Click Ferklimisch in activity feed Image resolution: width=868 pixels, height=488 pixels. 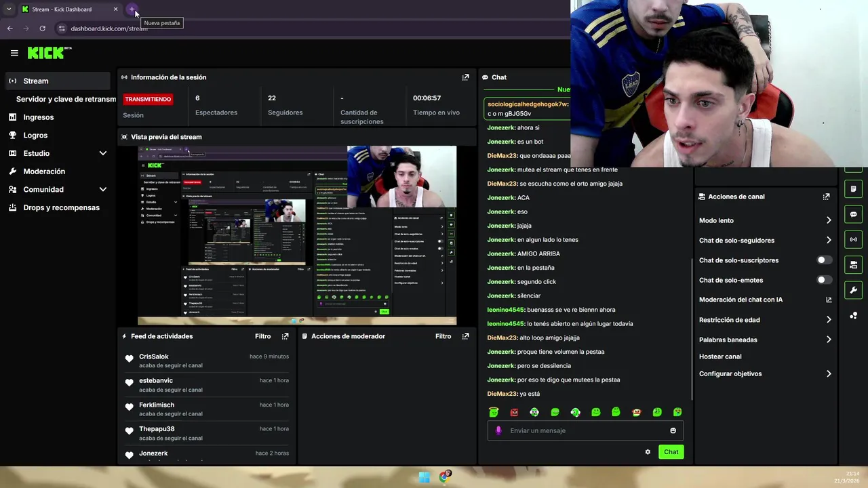pos(157,405)
